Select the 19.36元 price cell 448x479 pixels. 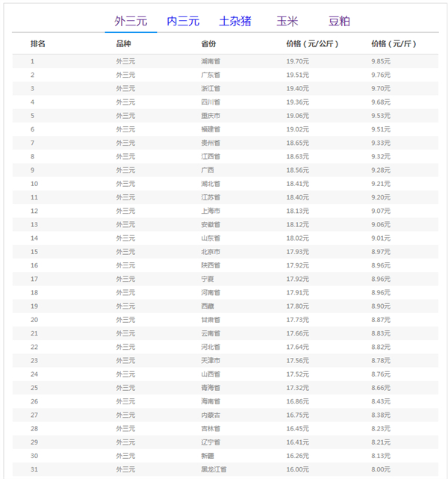[x=298, y=102]
